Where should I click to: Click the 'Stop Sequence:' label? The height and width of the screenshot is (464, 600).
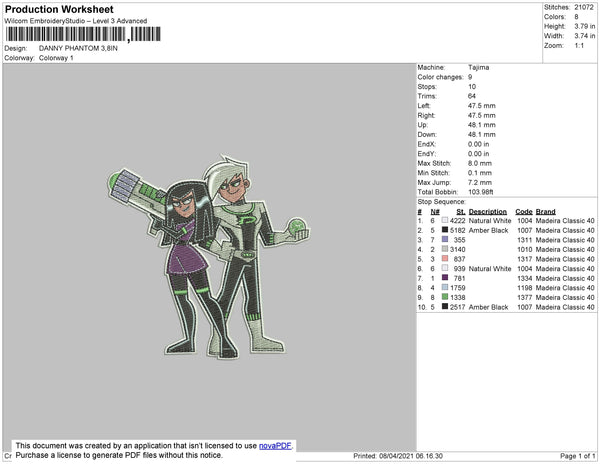pyautogui.click(x=441, y=202)
